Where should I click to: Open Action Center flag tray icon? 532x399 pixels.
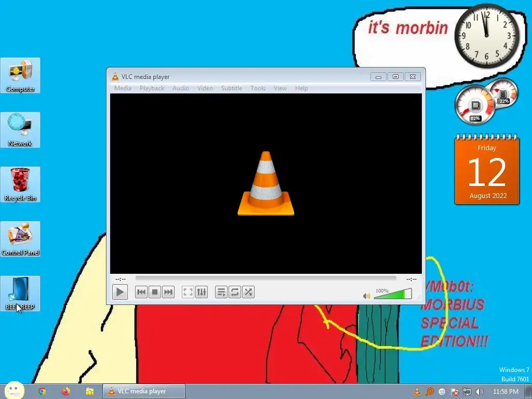[455, 392]
